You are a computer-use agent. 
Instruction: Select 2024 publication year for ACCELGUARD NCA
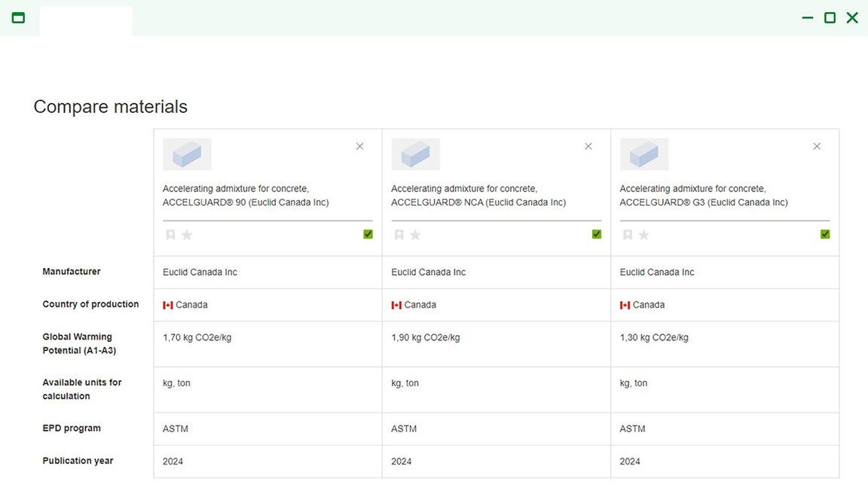point(402,462)
